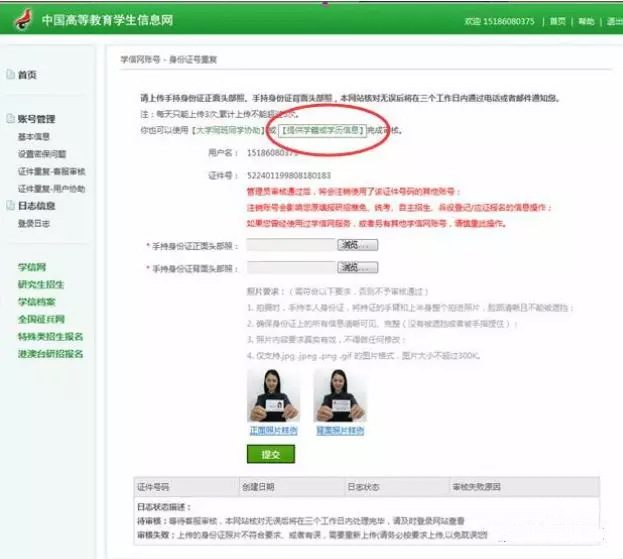Open 基本信息 under account management
The image size is (623, 559).
click(x=34, y=137)
